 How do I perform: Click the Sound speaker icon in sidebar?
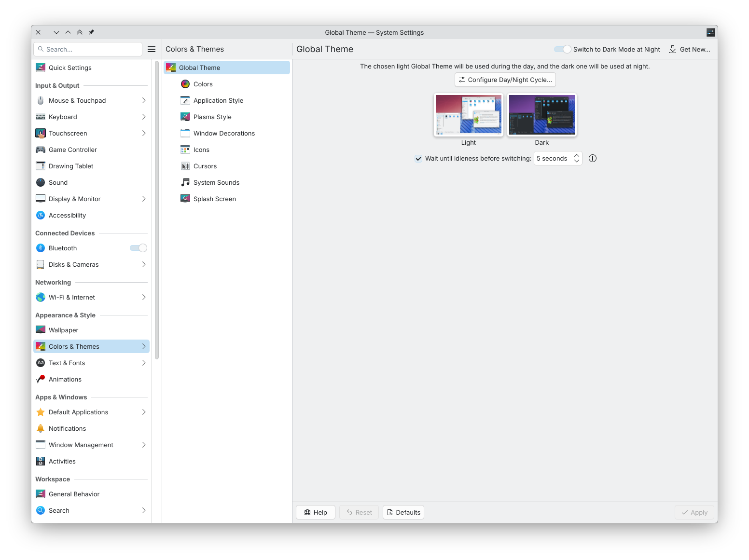pyautogui.click(x=41, y=182)
